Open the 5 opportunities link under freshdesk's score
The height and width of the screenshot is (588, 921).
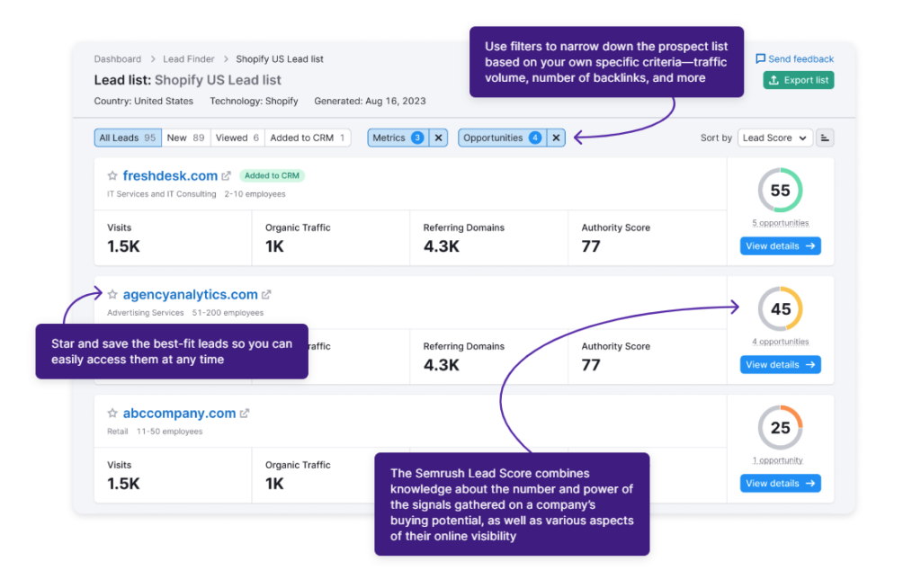(780, 222)
